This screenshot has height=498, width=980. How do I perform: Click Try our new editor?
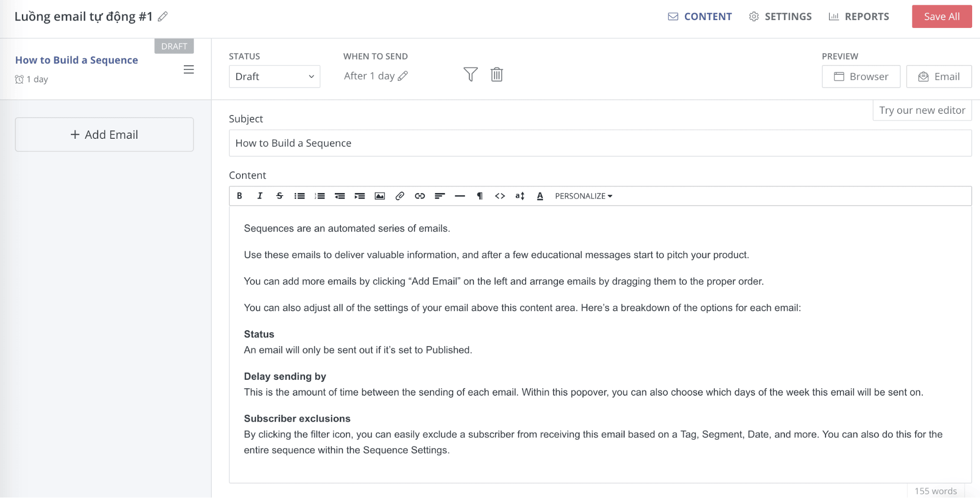pos(922,110)
